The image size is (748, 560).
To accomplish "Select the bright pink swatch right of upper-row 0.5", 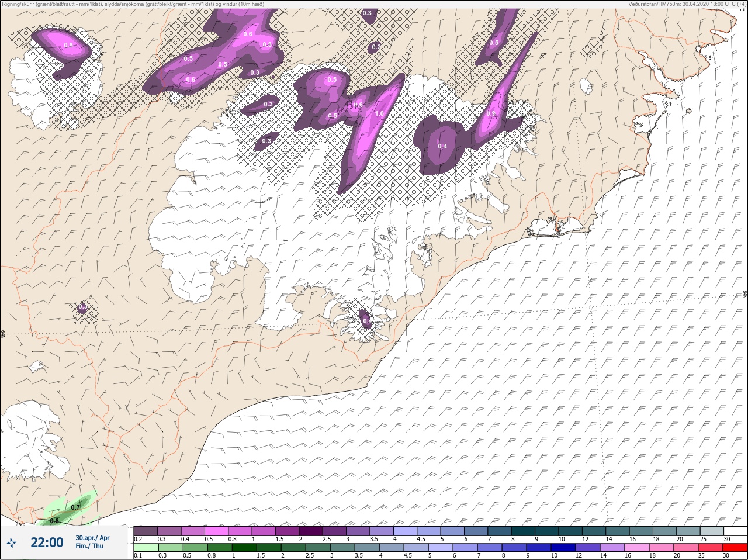I will coord(216,531).
